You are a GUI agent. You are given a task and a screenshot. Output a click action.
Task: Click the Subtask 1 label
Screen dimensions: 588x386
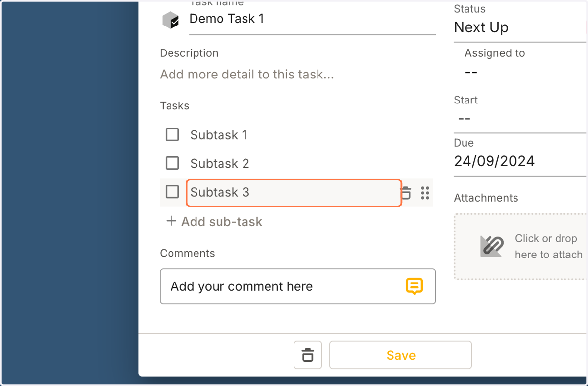(219, 135)
